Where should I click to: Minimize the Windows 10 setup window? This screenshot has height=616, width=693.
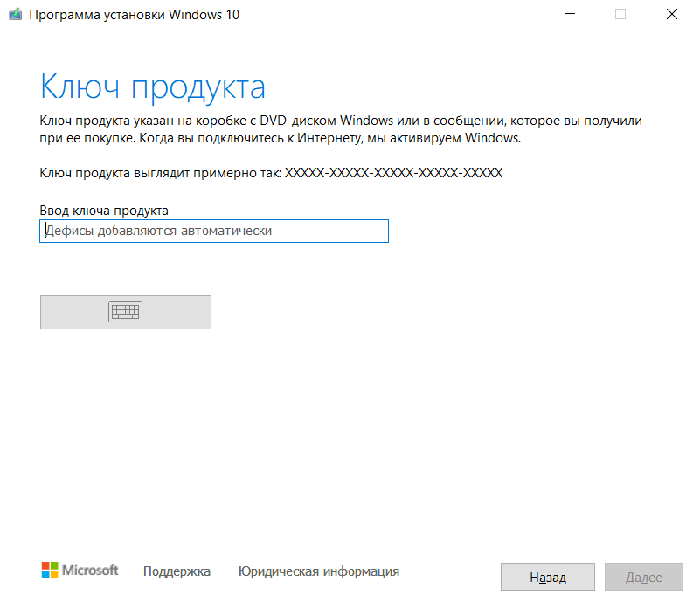point(570,14)
